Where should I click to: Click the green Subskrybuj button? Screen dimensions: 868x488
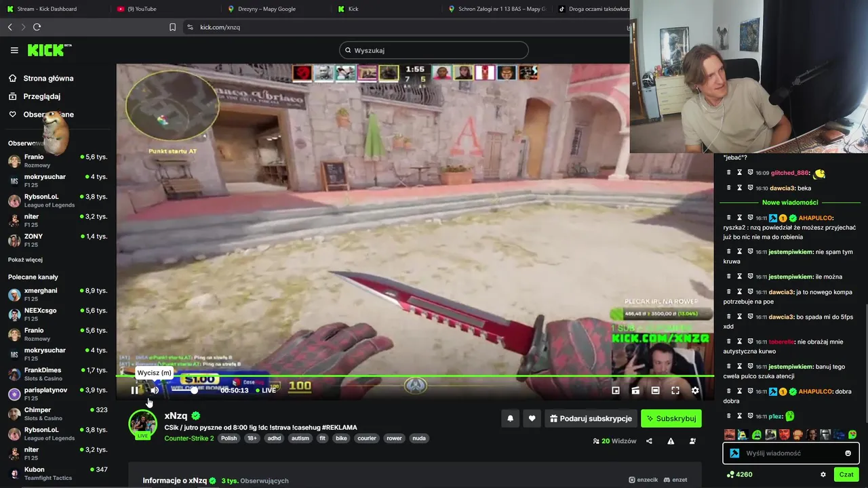[x=671, y=418]
